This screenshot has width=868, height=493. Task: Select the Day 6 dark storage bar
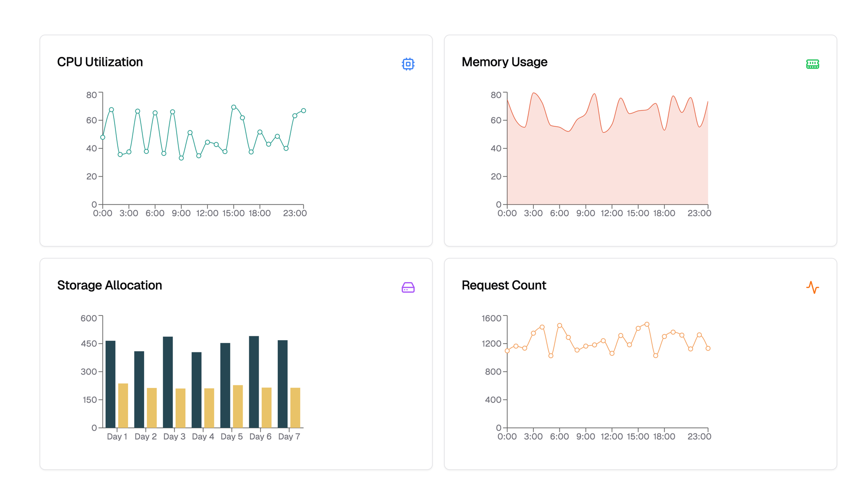pyautogui.click(x=254, y=382)
